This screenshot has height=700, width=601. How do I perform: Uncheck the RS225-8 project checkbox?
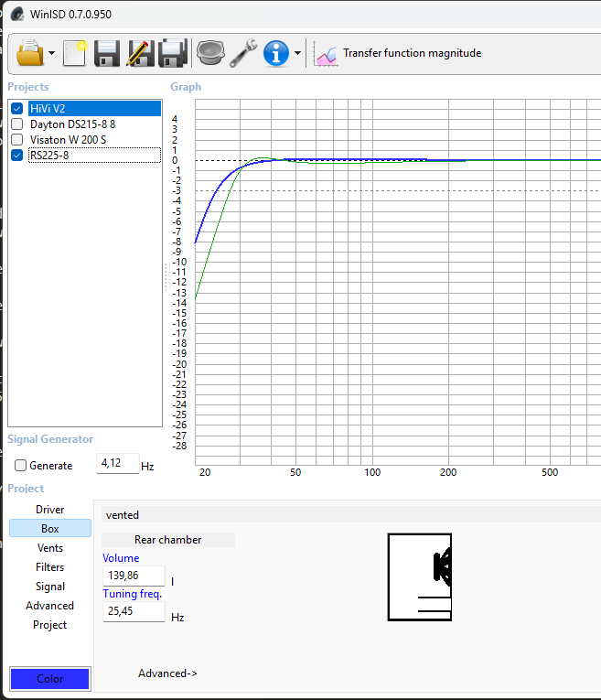tap(17, 156)
